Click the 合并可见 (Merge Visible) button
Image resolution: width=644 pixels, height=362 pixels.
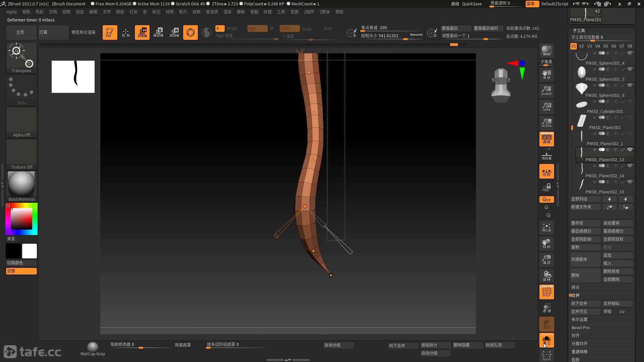pyautogui.click(x=579, y=311)
